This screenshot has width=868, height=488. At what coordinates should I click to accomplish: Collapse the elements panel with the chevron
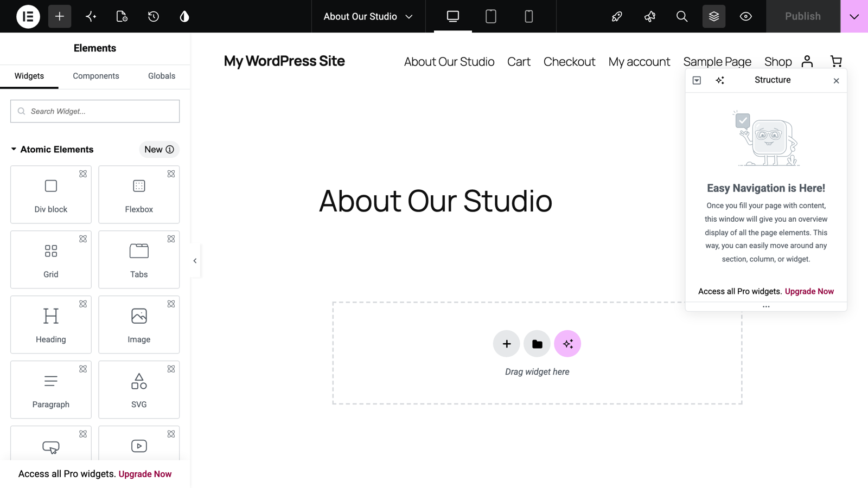[195, 261]
